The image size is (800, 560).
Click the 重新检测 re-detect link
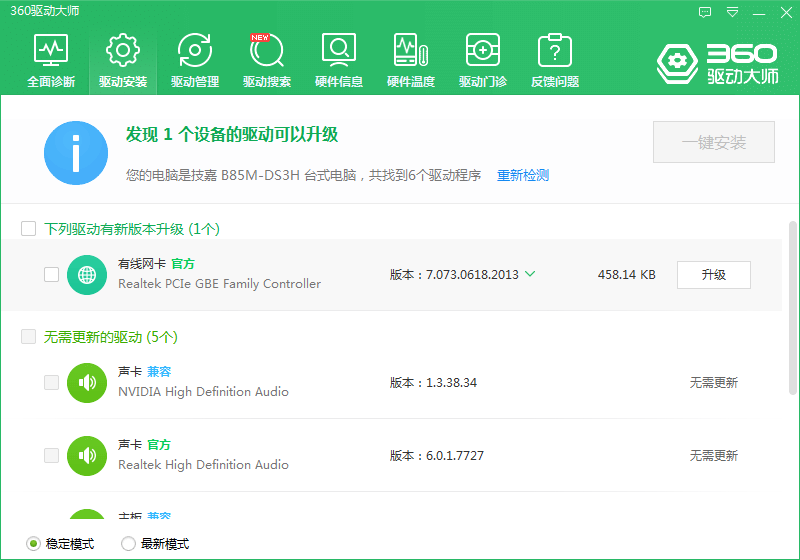click(523, 175)
